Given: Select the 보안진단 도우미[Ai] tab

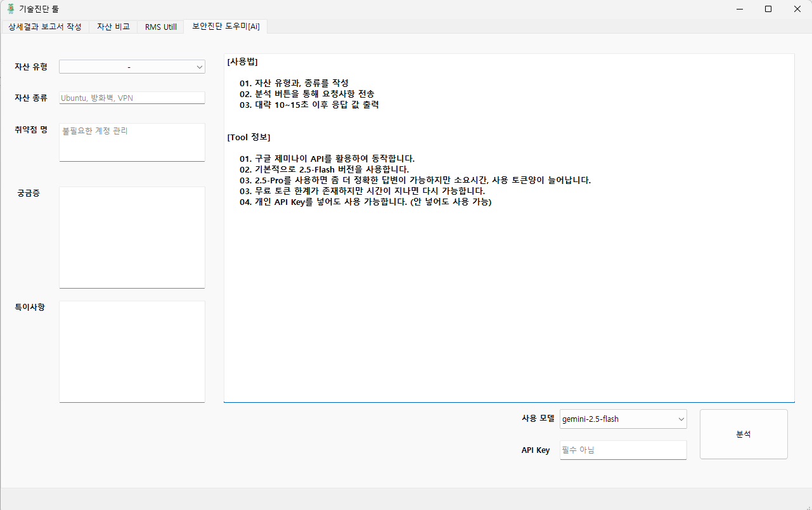Looking at the screenshot, I should click(x=226, y=27).
